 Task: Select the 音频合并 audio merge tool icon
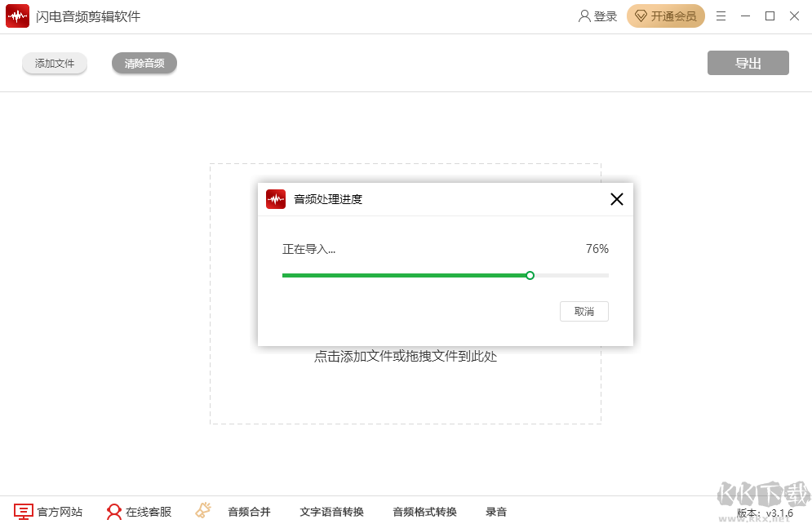point(203,509)
